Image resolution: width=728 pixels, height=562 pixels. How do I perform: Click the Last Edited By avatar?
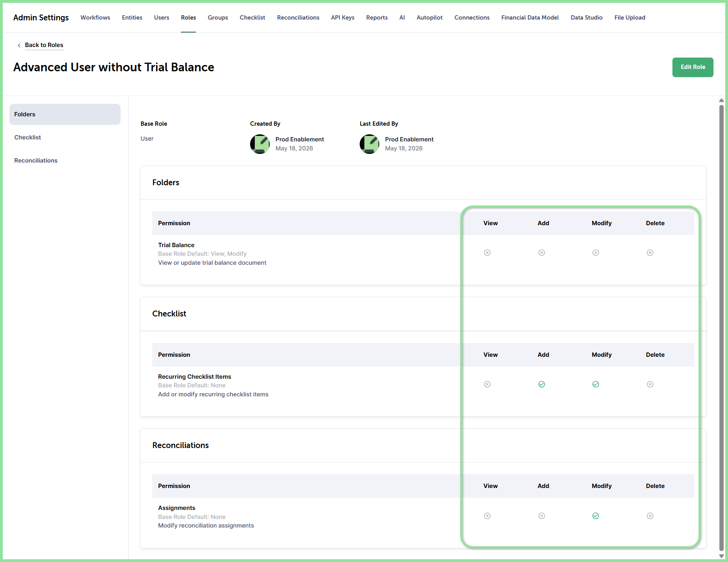click(369, 144)
